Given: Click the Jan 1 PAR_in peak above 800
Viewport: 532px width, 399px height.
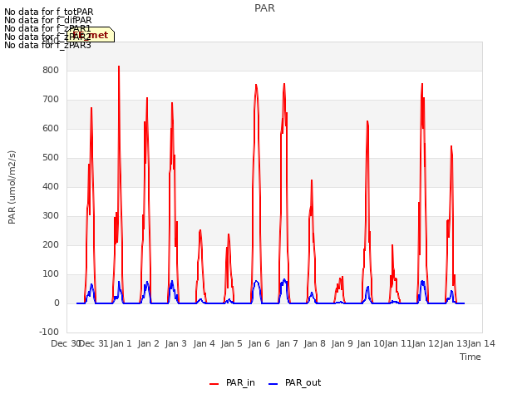Looking at the screenshot, I should pos(119,66).
